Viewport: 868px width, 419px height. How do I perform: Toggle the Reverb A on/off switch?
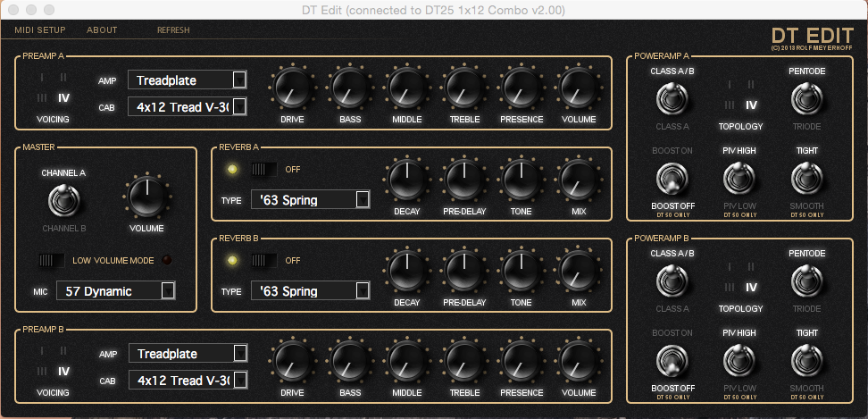tap(263, 169)
